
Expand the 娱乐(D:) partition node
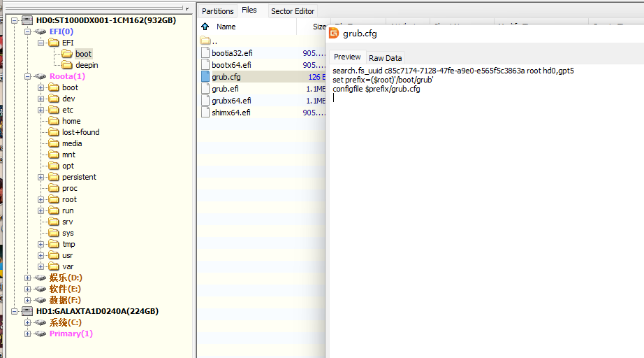click(x=28, y=278)
